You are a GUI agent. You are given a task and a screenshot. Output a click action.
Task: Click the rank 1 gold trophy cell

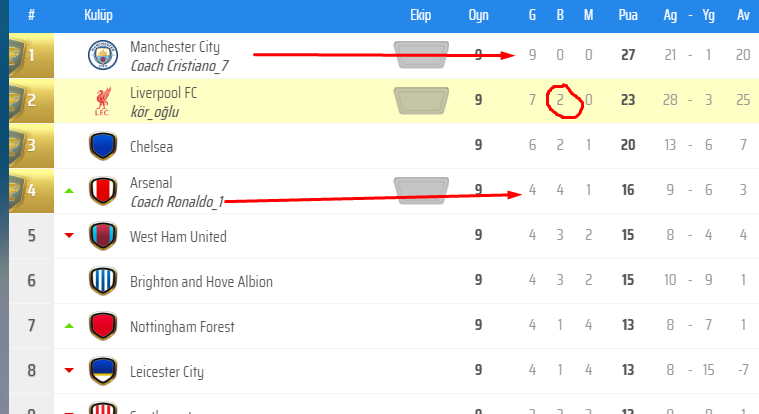point(31,55)
